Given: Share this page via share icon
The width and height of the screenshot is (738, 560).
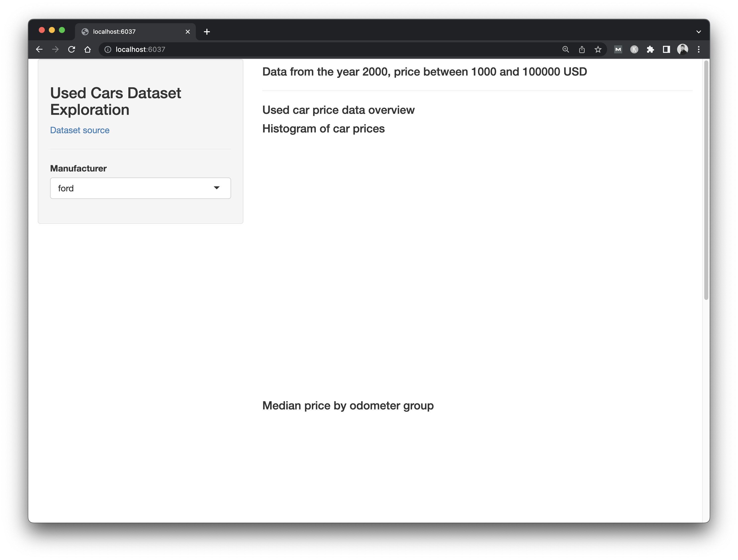Looking at the screenshot, I should 582,49.
